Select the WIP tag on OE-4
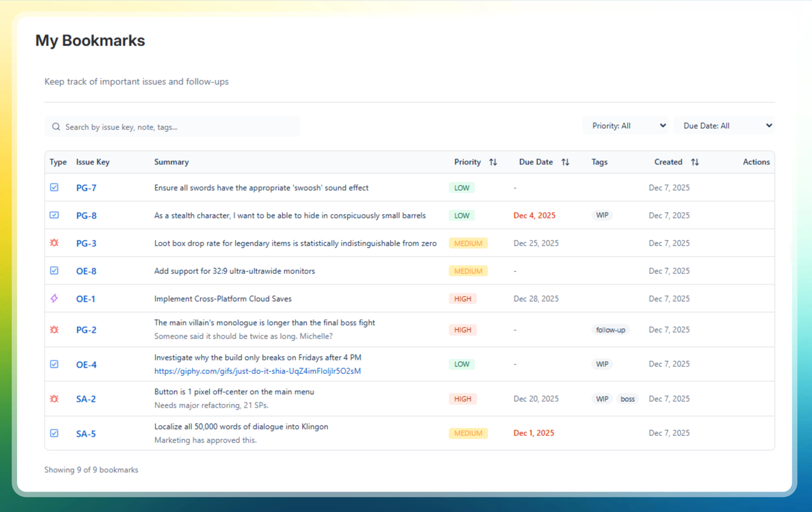Viewport: 812px width, 512px height. click(601, 364)
